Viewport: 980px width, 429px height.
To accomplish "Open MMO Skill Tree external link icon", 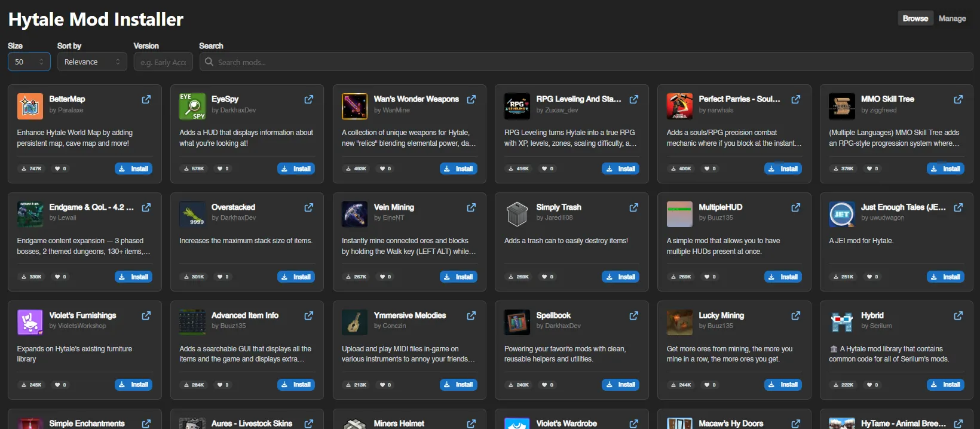I will [x=958, y=100].
